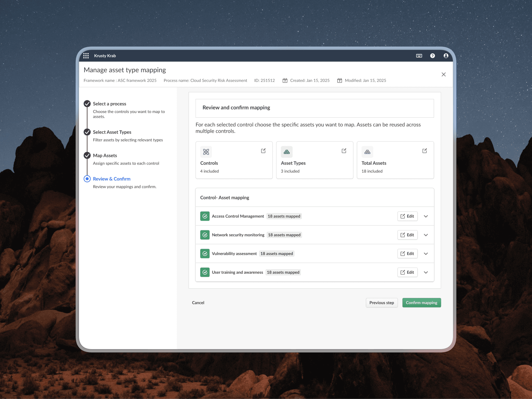Click the calendar icon beside Modified date

click(340, 80)
